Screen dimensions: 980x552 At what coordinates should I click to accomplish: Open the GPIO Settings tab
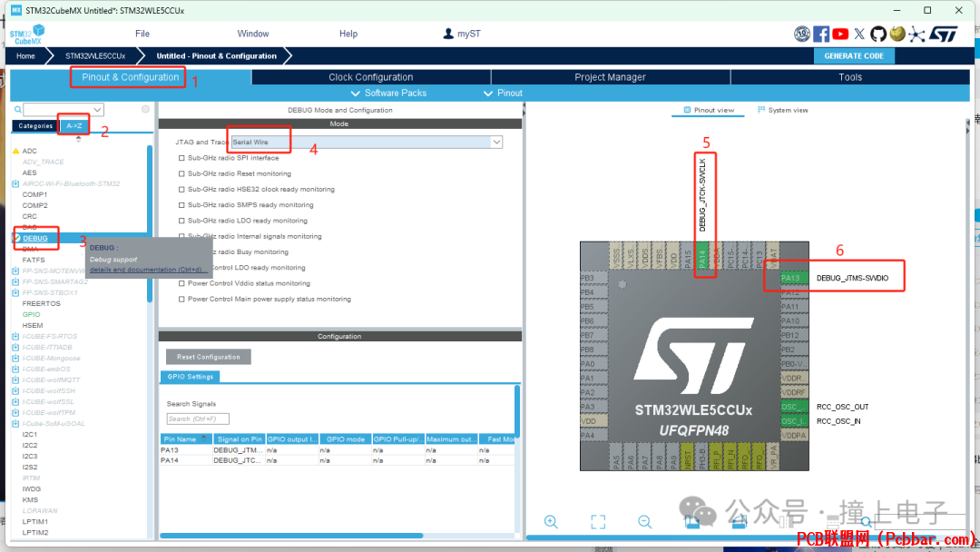tap(190, 377)
